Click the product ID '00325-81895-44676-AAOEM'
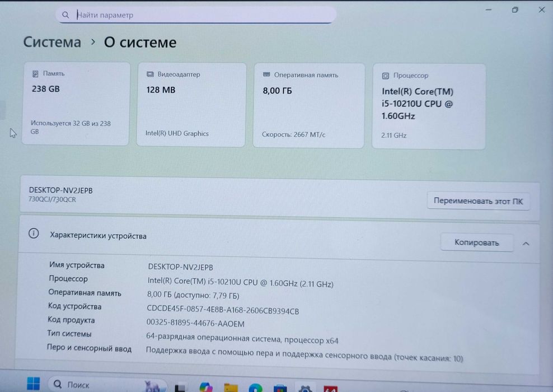Viewport: 553px width, 392px height. click(x=195, y=323)
